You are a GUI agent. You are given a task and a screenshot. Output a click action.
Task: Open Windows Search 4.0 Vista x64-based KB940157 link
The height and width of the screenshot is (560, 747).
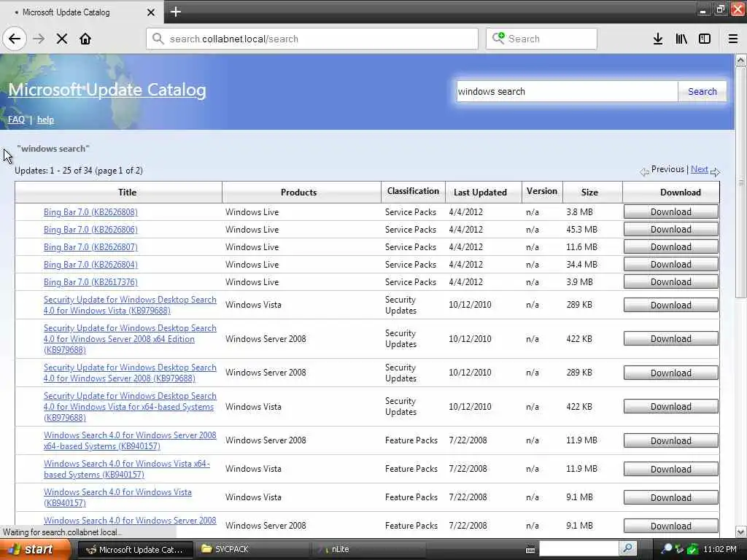(127, 469)
